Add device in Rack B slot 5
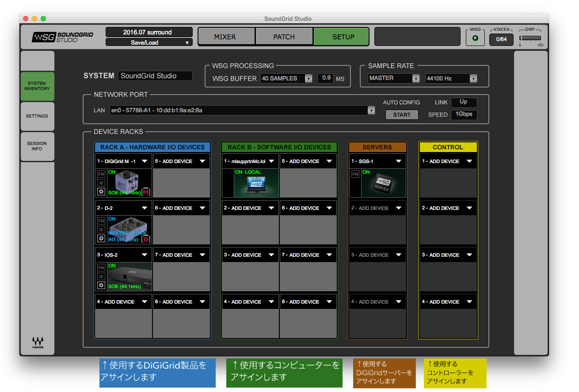This screenshot has height=392, width=579. pyautogui.click(x=308, y=161)
